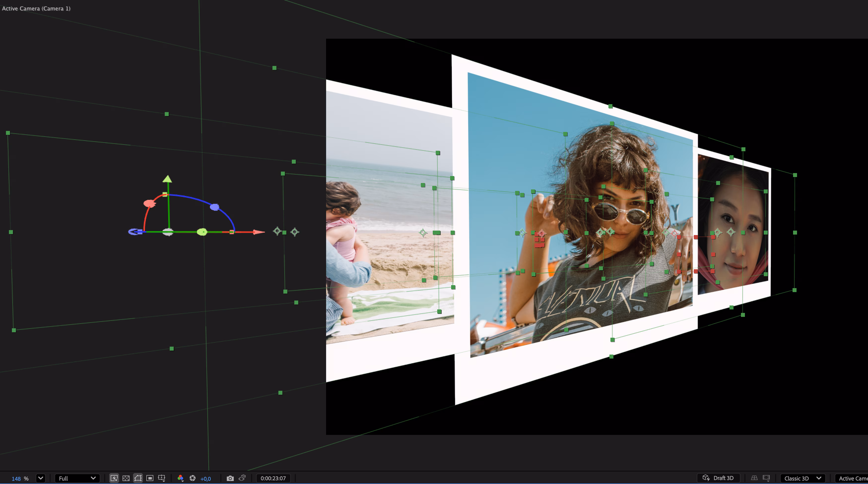Open the 148% magnification ratio dropdown
The height and width of the screenshot is (484, 868).
click(41, 478)
